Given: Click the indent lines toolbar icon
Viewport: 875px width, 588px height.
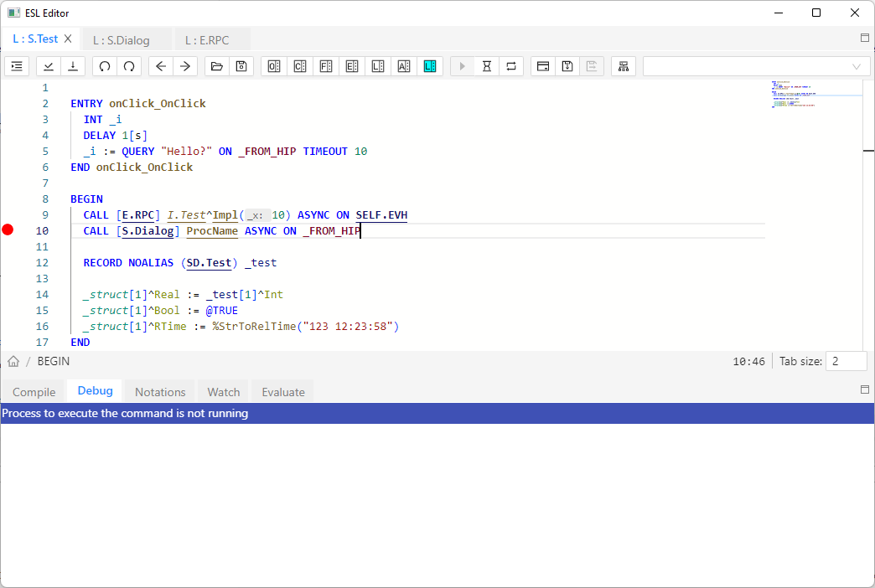Looking at the screenshot, I should [17, 66].
